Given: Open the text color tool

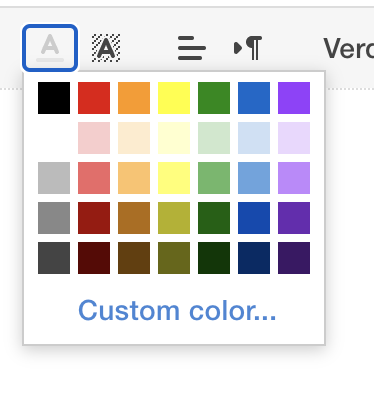Looking at the screenshot, I should click(x=50, y=48).
